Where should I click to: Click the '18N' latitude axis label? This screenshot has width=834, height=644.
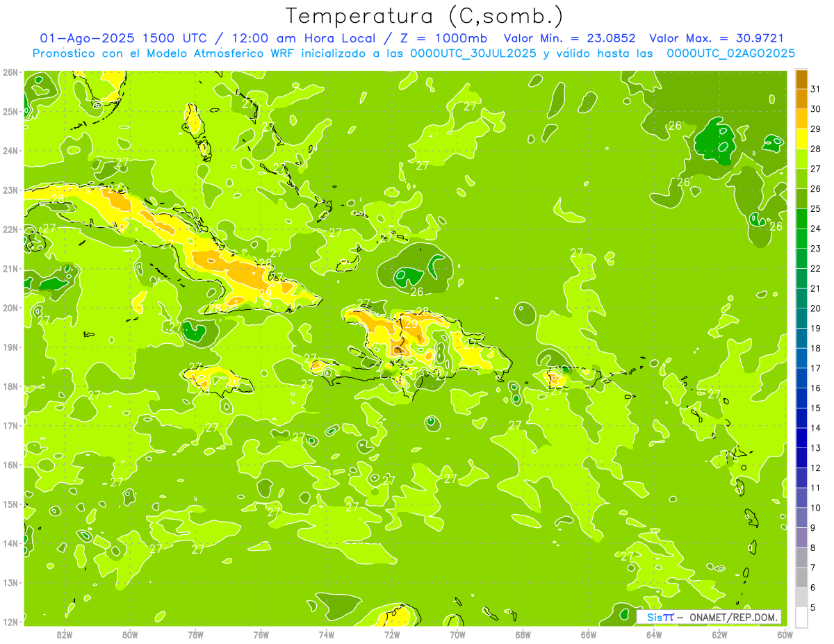[10, 386]
